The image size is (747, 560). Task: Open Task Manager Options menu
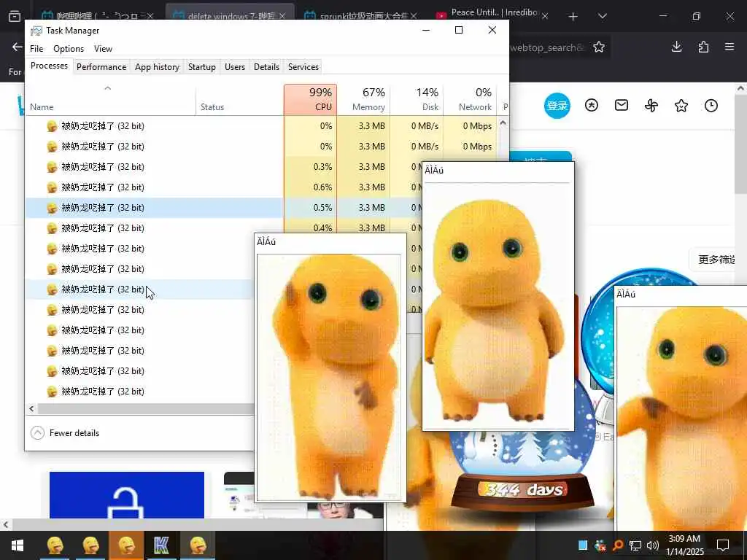69,49
